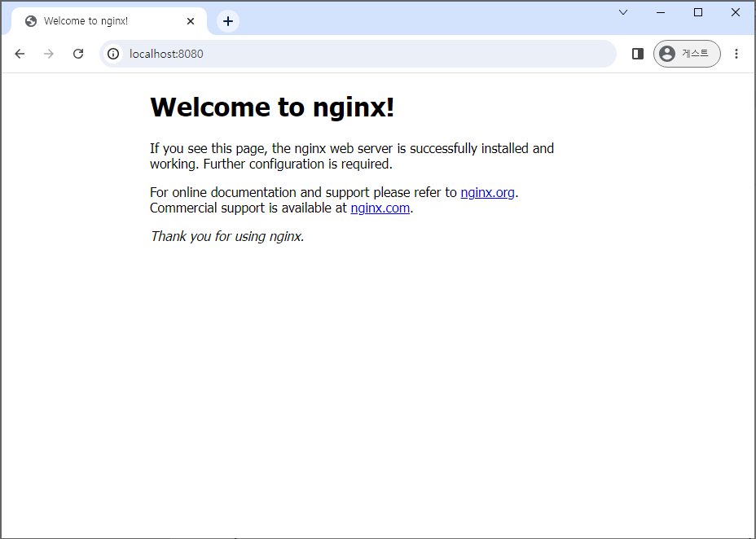
Task: Open the side panel icon
Action: (x=638, y=54)
